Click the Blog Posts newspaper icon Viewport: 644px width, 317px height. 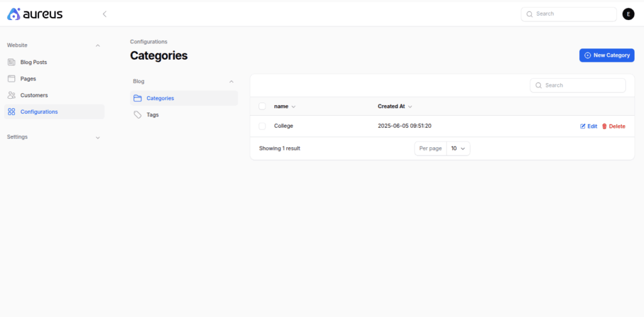(x=11, y=62)
